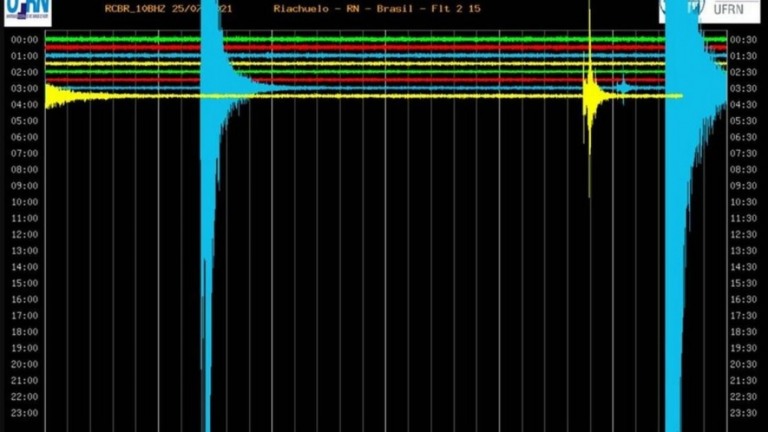Click the '02:30' time label
The width and height of the screenshot is (768, 432).
pyautogui.click(x=744, y=72)
